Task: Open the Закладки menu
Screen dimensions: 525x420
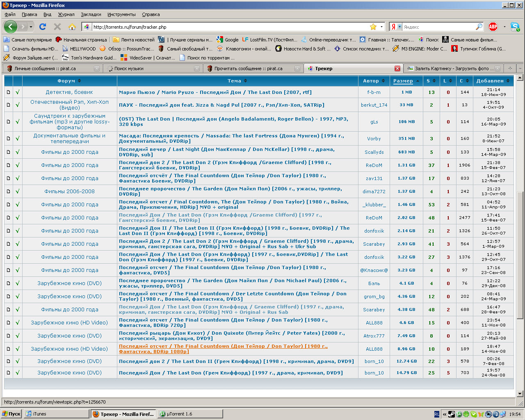Action: 91,14
